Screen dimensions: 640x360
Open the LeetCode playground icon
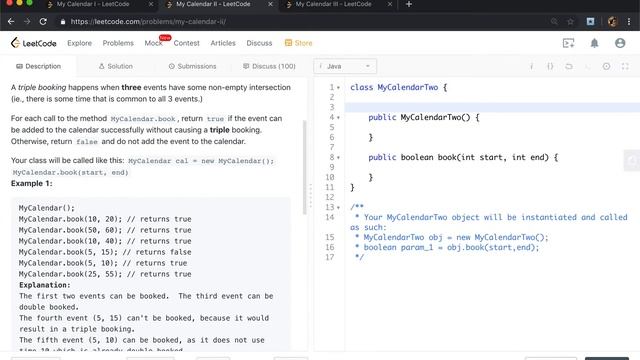point(569,43)
